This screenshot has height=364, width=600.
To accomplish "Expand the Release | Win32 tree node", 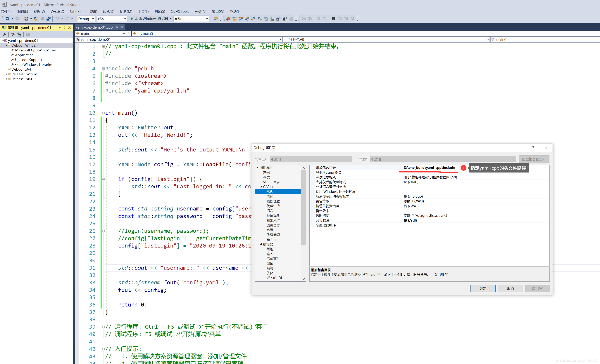I will click(6, 74).
